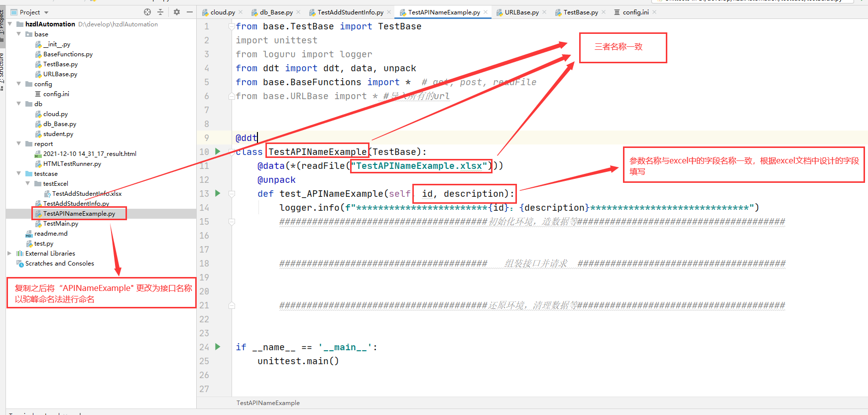Screen dimensions: 868x415
Task: Switch to the TestAddStudentInfo.py editor tab
Action: click(x=351, y=12)
